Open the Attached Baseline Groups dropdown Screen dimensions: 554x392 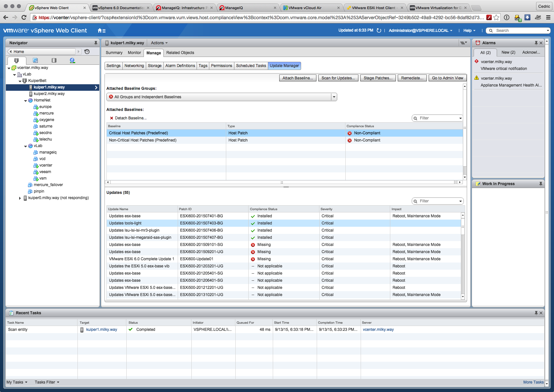334,97
